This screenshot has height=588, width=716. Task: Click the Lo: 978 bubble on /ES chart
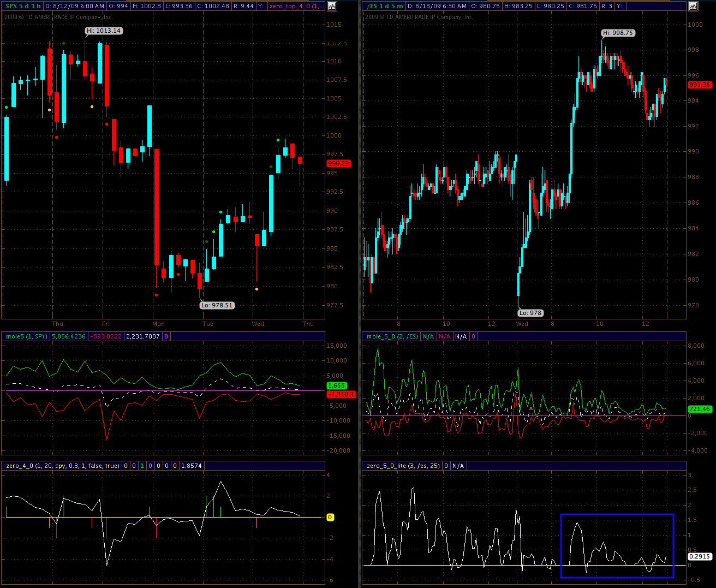tap(530, 313)
